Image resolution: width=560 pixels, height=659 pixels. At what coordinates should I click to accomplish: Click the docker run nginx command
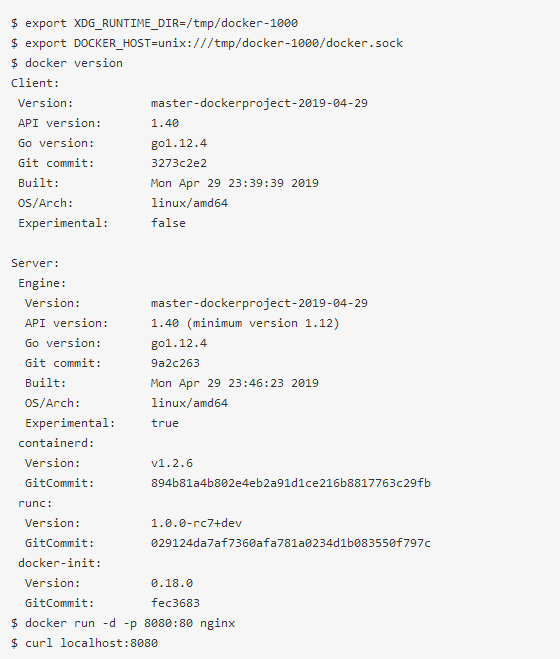(x=123, y=623)
